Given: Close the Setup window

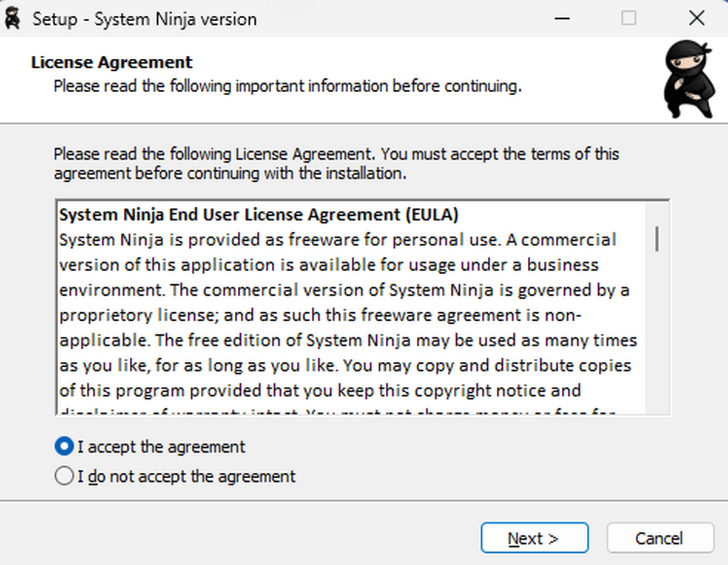Looking at the screenshot, I should click(x=696, y=19).
